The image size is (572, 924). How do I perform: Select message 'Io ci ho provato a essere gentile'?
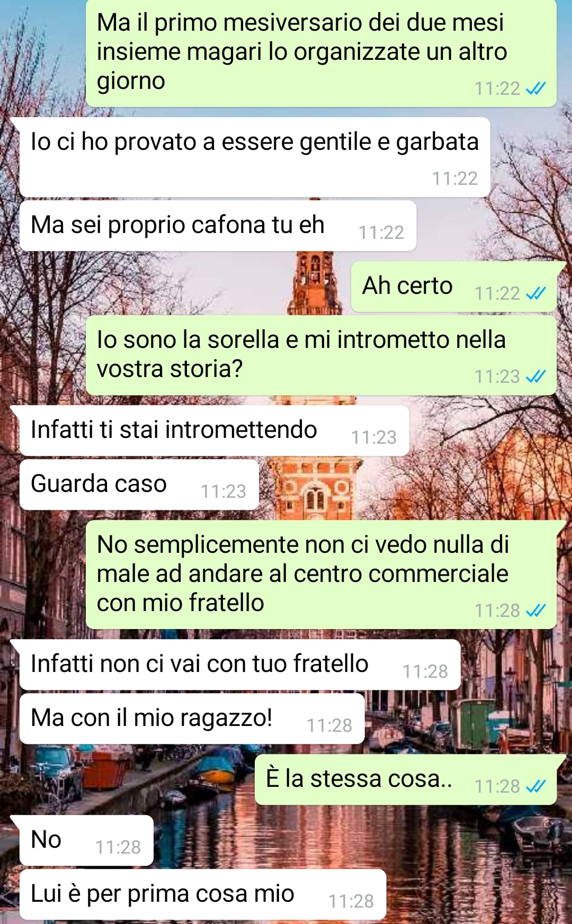pyautogui.click(x=255, y=157)
